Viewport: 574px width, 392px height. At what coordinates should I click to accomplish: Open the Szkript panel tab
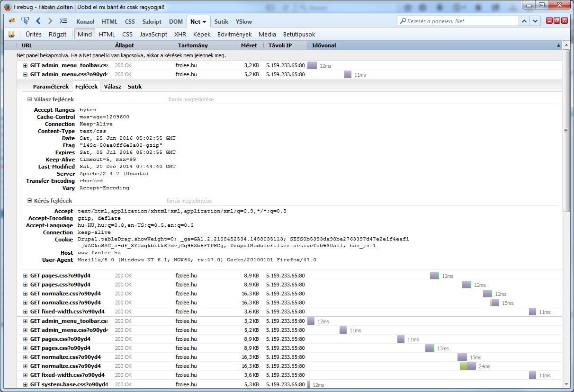pyautogui.click(x=152, y=22)
